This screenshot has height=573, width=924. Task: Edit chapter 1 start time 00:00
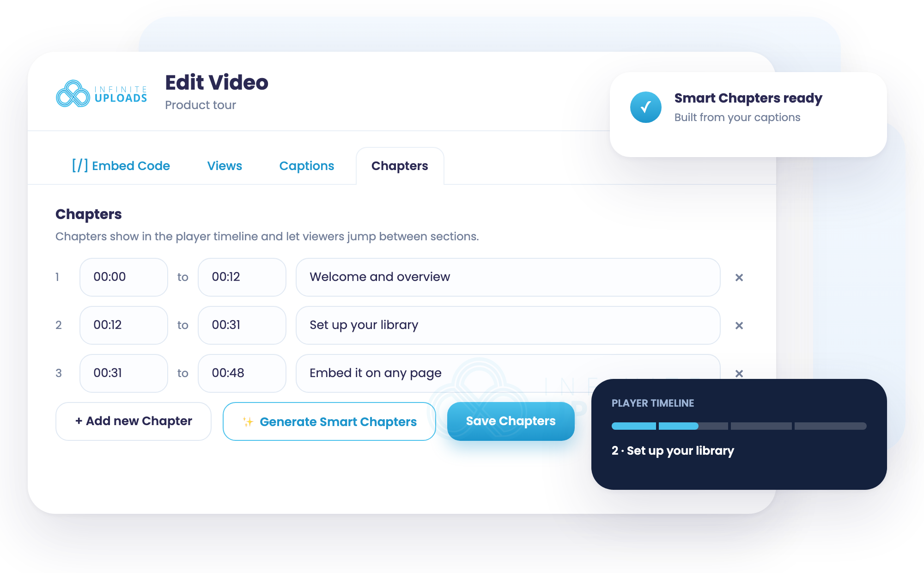[x=124, y=277]
